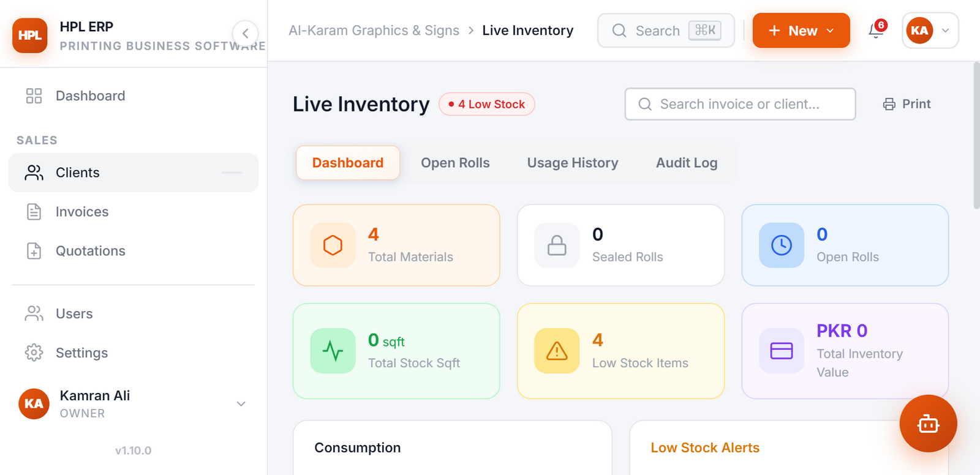Click the Al-Karam Graphics & Signs breadcrumb
Viewport: 980px width, 475px height.
click(x=374, y=31)
